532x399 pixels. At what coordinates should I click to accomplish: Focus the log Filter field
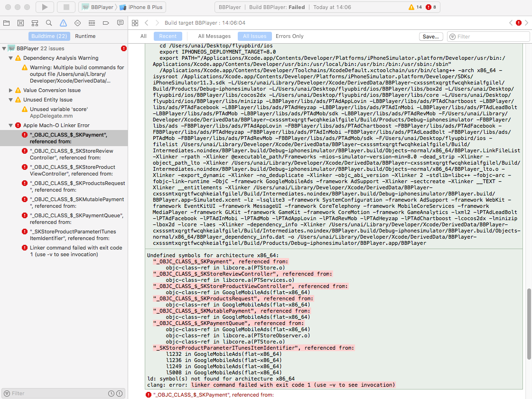488,37
